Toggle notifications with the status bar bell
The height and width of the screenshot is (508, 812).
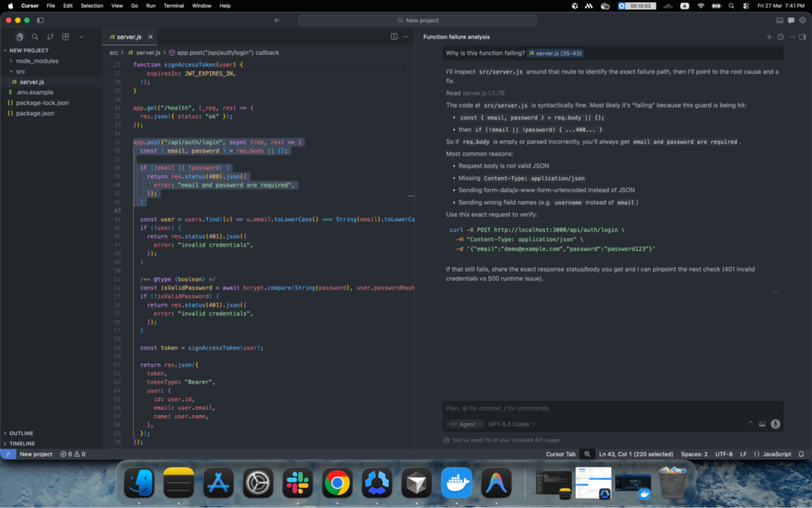point(801,454)
